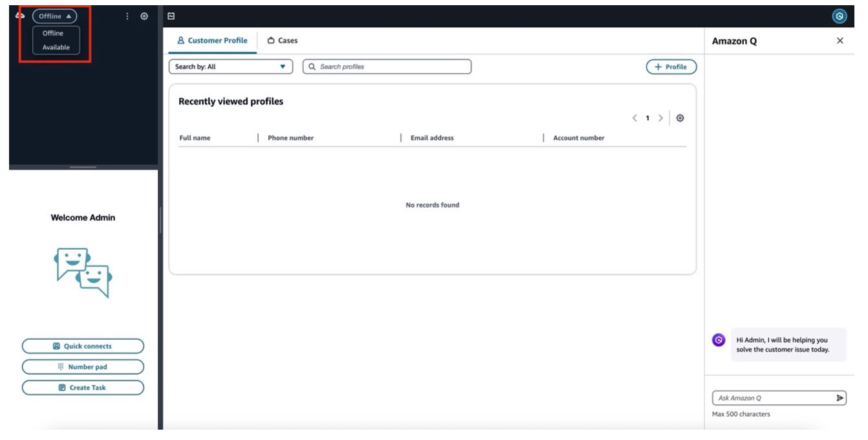868x440 pixels.
Task: Close the Amazon Q panel
Action: [x=840, y=41]
